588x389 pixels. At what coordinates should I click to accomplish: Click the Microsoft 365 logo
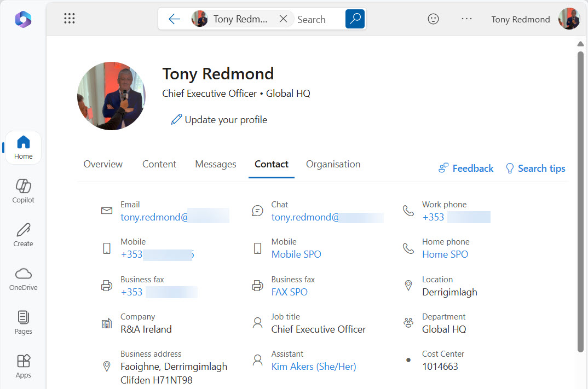coord(23,19)
